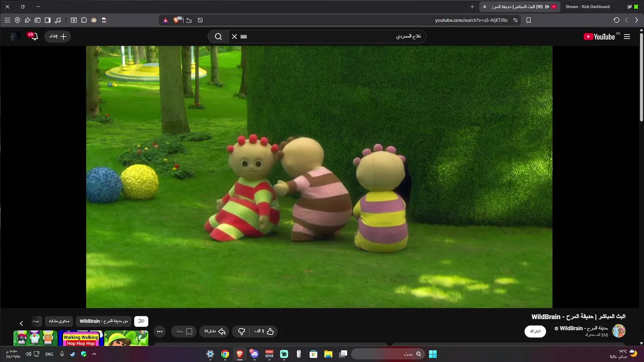
Task: Open Microsoft Store from taskbar
Action: [313, 354]
